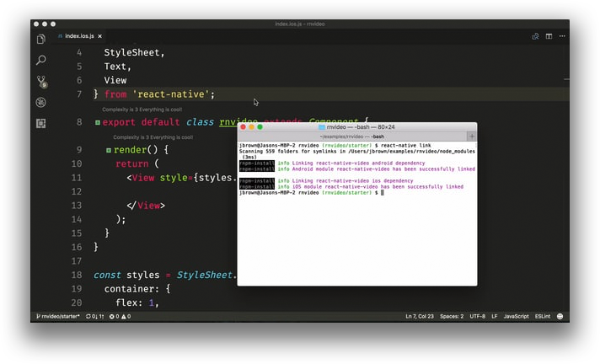Change indentation via Spaces: 2
This screenshot has height=364, width=600.
(452, 317)
